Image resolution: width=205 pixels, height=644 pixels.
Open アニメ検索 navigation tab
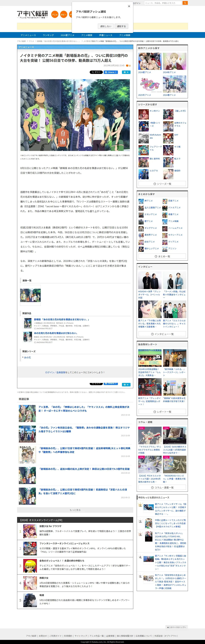[x=87, y=35]
